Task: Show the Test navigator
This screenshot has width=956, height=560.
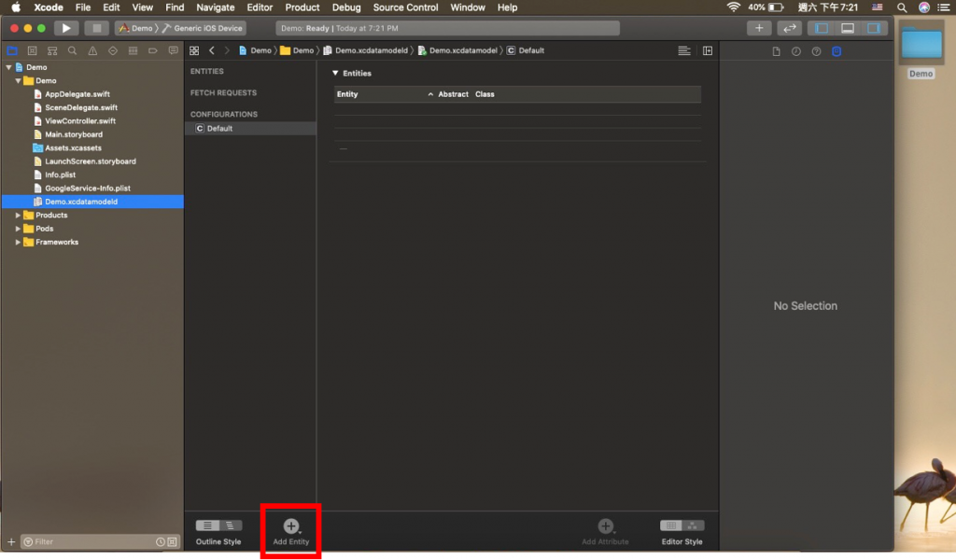Action: pyautogui.click(x=113, y=50)
